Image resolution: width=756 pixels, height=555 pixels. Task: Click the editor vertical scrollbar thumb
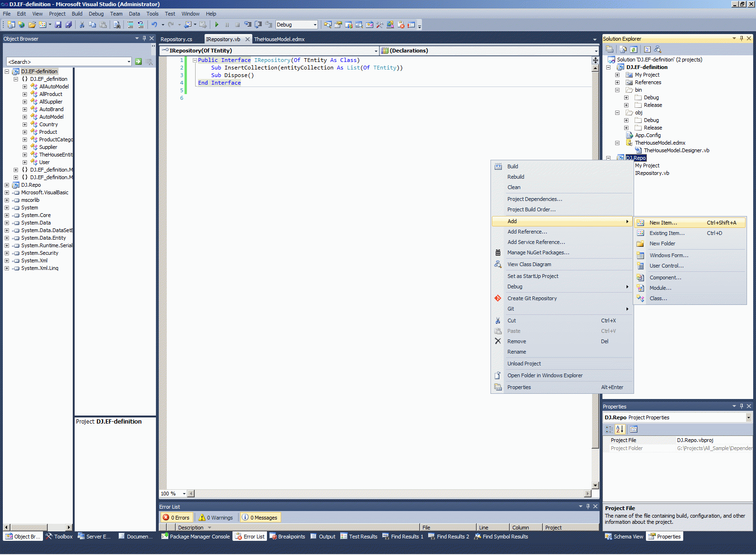click(x=595, y=259)
